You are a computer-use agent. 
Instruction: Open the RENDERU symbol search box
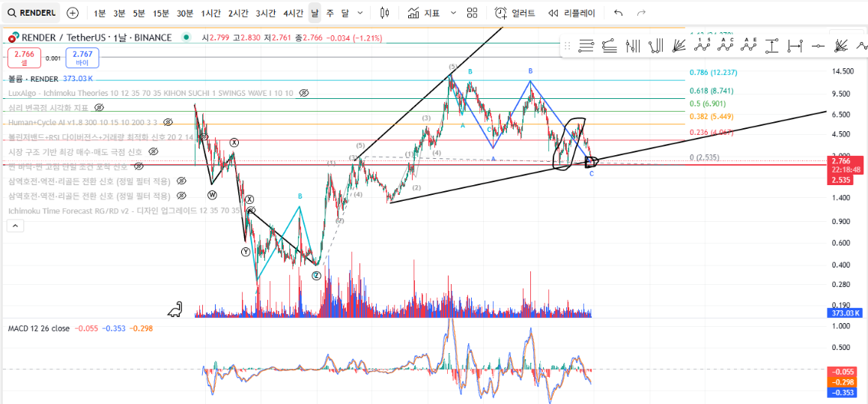tap(31, 13)
